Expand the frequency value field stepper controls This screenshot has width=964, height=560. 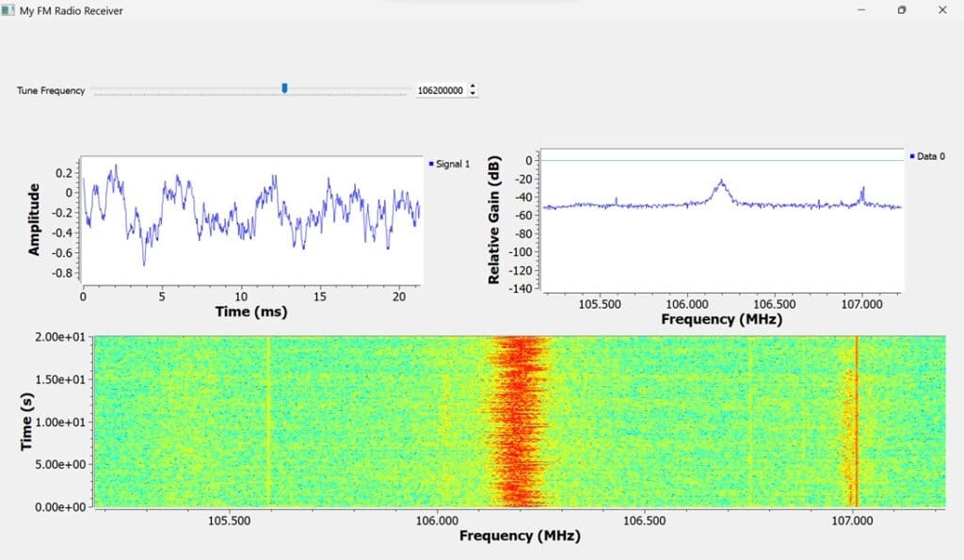(472, 90)
